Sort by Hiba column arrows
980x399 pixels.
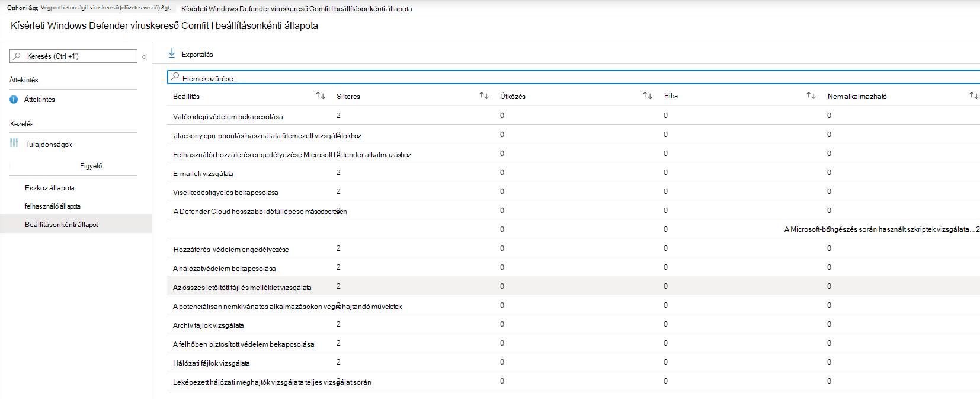pos(811,95)
